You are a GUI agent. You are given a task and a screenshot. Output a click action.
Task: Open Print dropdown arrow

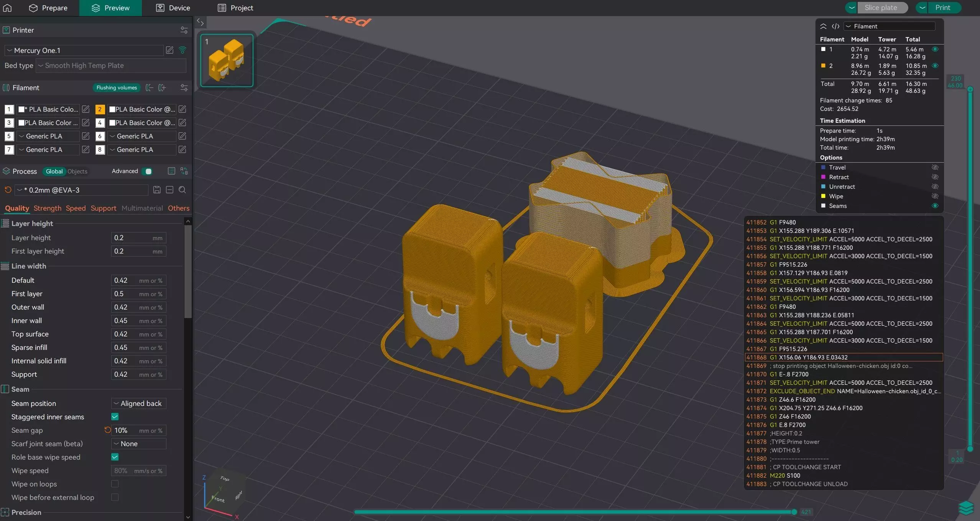click(922, 8)
